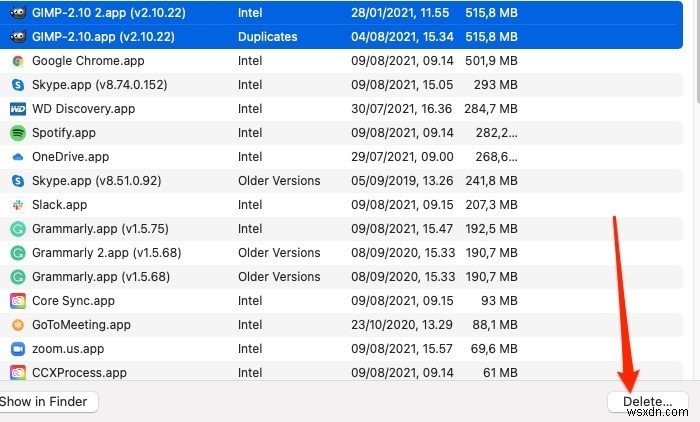Click the Skype v8.74.0.152 icon
Screen dimensions: 700x422
(17, 85)
